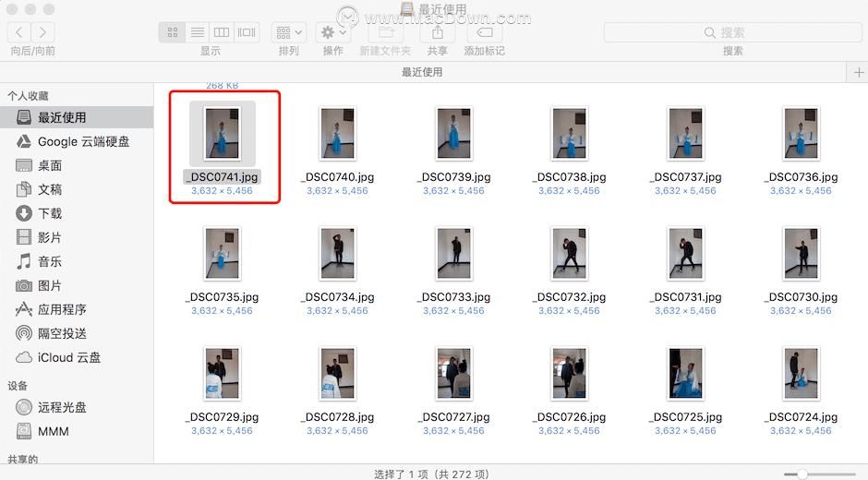Click the _DSC0726.jpg file name
868x480 pixels.
pyautogui.click(x=570, y=417)
